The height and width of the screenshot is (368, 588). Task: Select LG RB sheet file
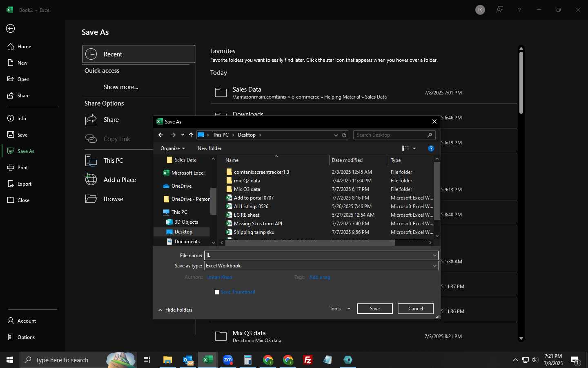[x=247, y=215]
